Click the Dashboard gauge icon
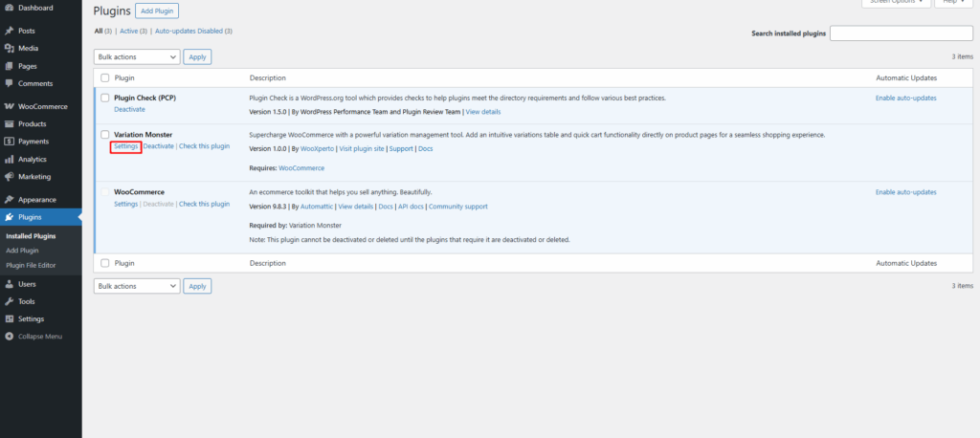The image size is (980, 438). 10,8
